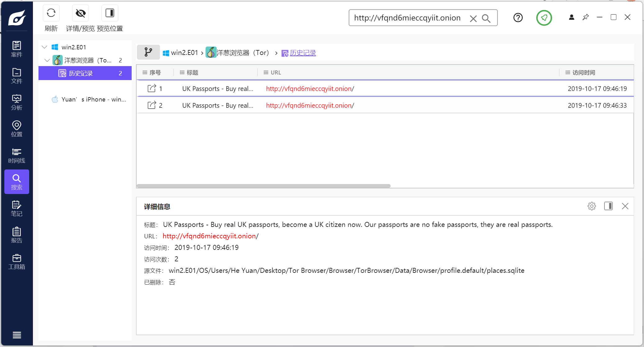Viewport: 644px width, 347px height.
Task: Toggle the details/preview eye icon
Action: click(80, 13)
